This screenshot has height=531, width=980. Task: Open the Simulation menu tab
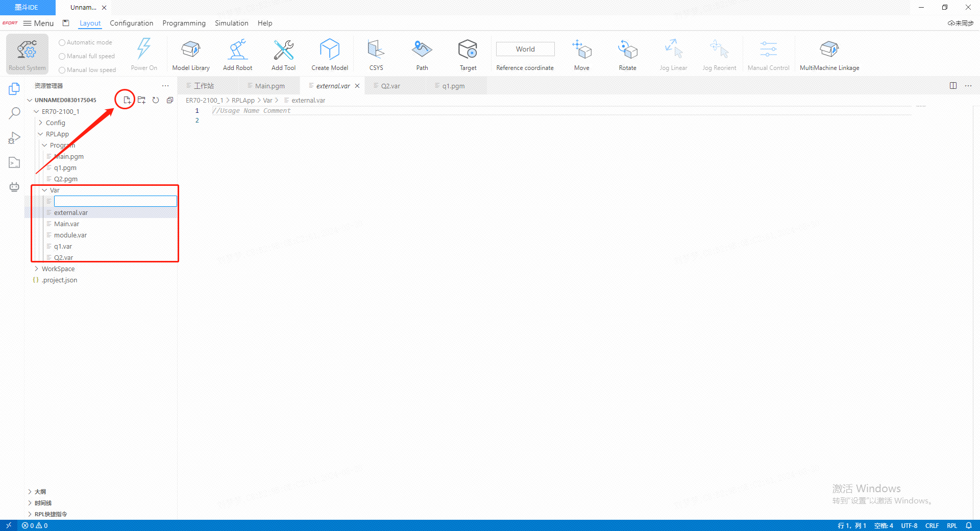click(x=231, y=23)
